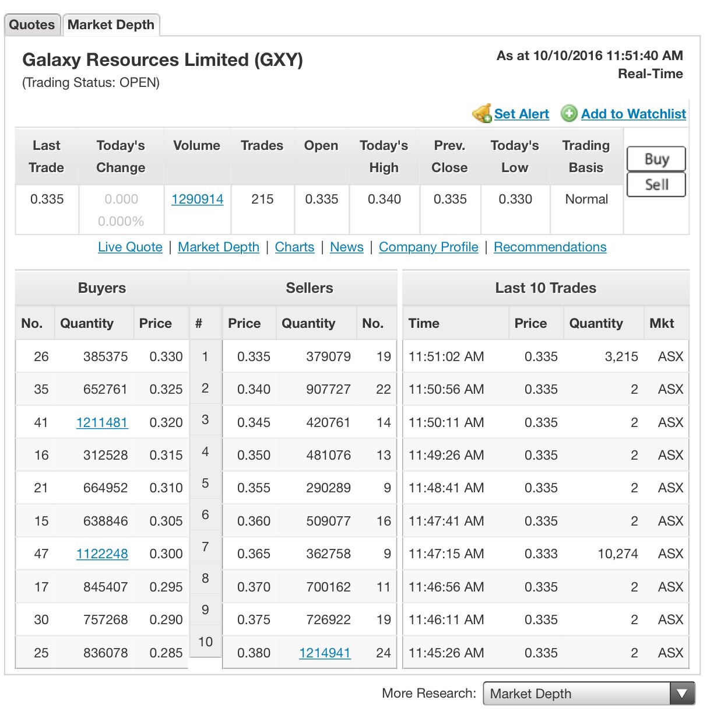Open the Add to Watchlist link
Image resolution: width=710 pixels, height=728 pixels.
pos(634,114)
